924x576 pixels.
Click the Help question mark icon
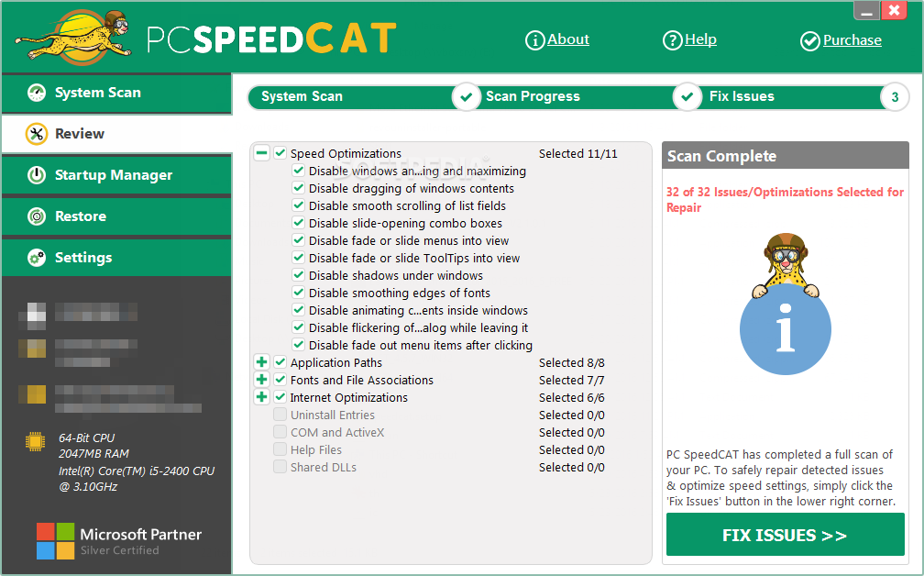(x=673, y=40)
